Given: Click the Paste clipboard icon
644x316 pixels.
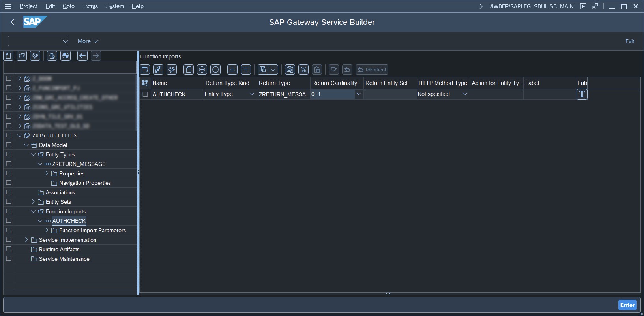Looking at the screenshot, I should coord(317,70).
